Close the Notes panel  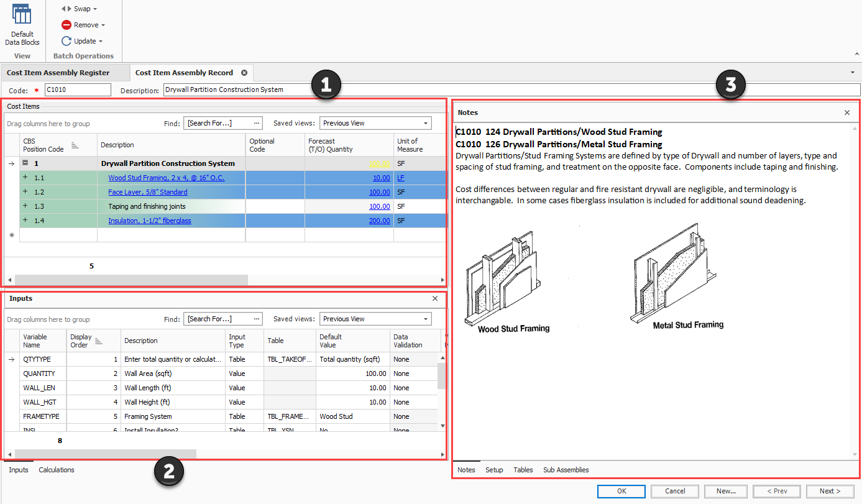click(x=846, y=112)
